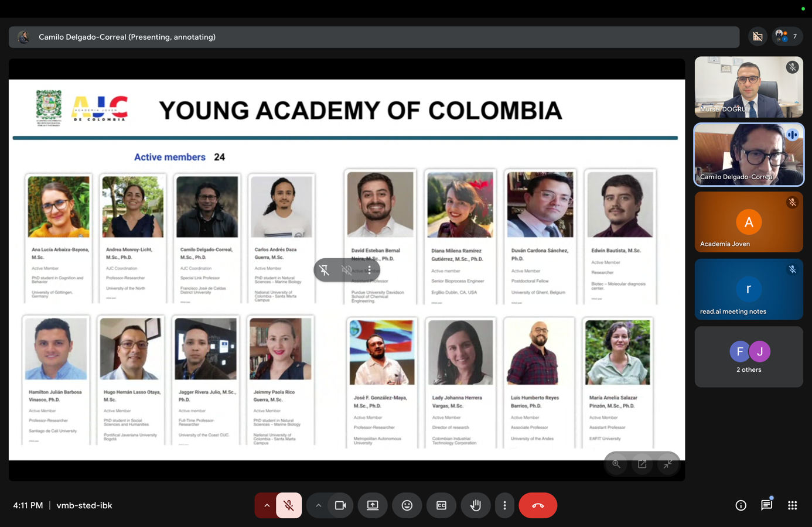
Task: Unpin the presentation using the floating pin icon
Action: click(325, 270)
